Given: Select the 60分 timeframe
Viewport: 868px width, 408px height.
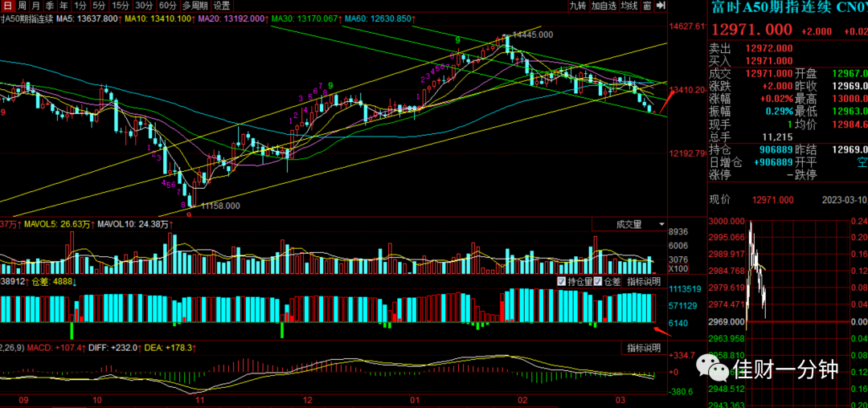Looking at the screenshot, I should (167, 6).
